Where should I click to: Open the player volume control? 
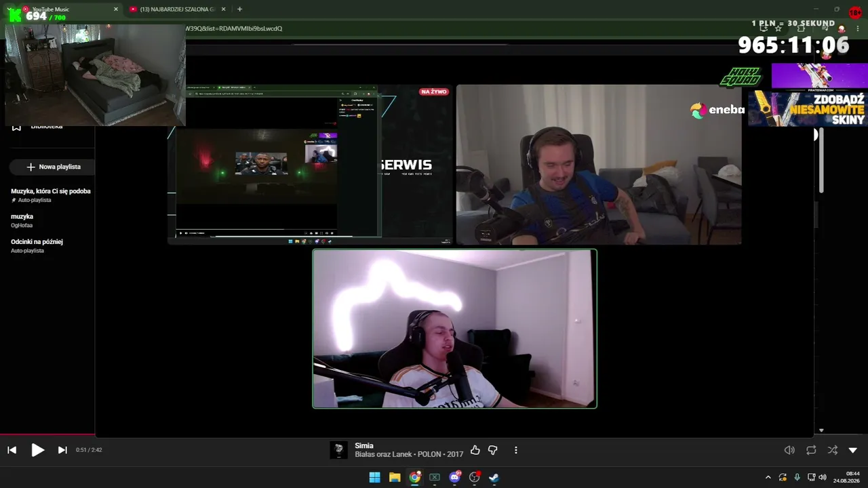click(789, 450)
